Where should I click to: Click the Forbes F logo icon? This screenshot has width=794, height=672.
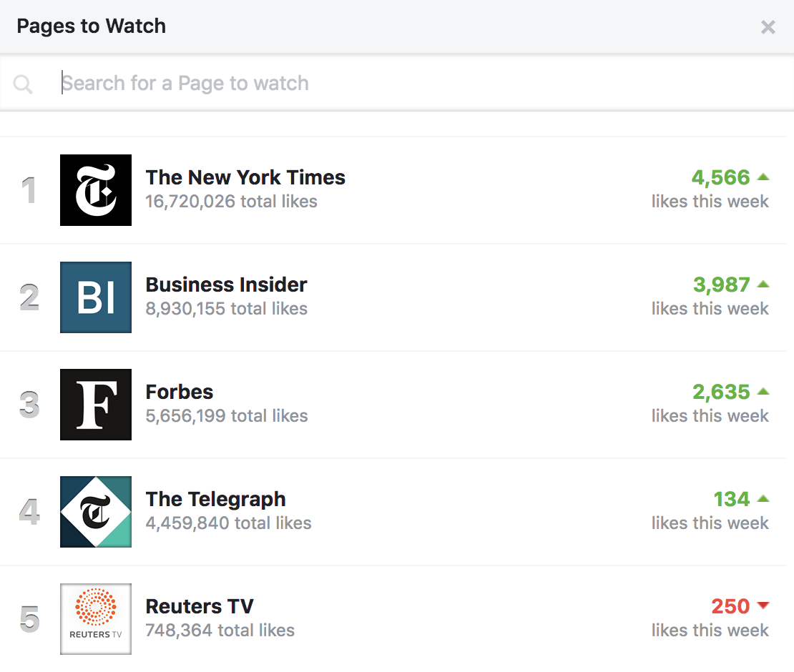point(96,405)
